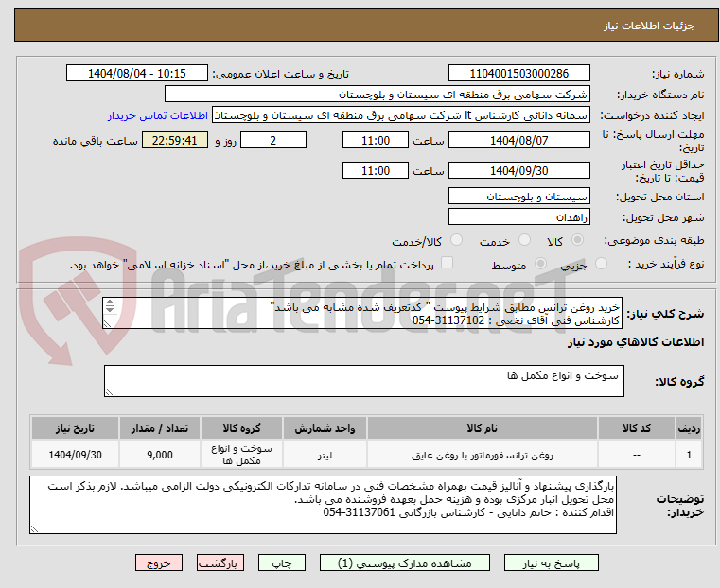This screenshot has height=588, width=720.
Task: Click the سوخت و انواع مکمل ها table cell
Action: click(x=241, y=455)
